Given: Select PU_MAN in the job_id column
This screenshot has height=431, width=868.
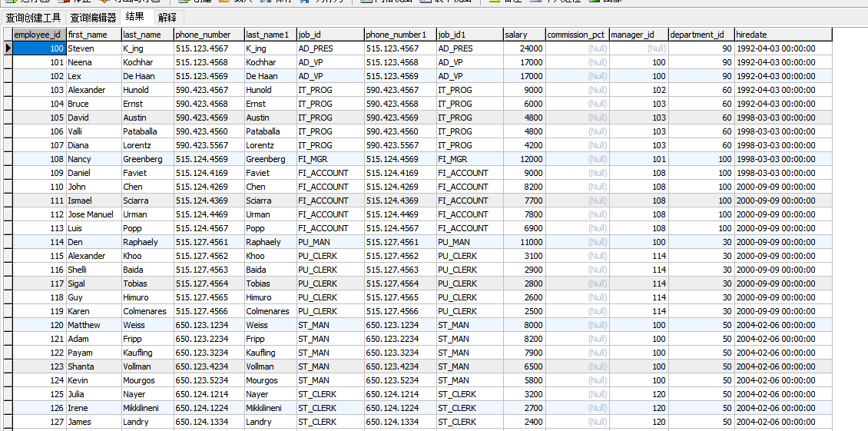Looking at the screenshot, I should tap(330, 242).
